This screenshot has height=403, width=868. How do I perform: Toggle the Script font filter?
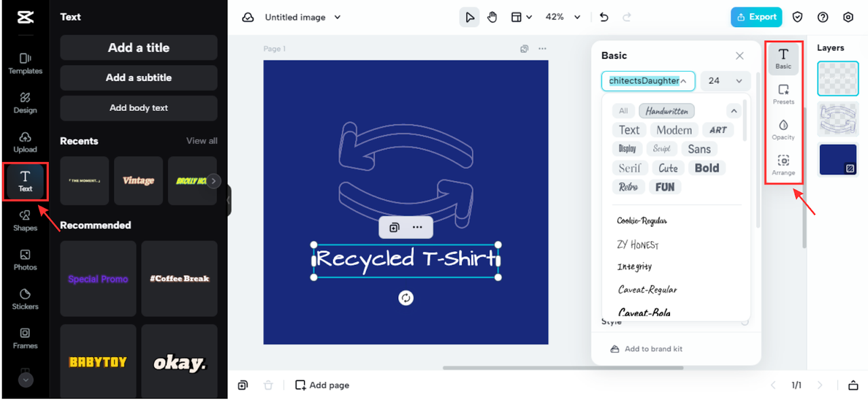[662, 149]
